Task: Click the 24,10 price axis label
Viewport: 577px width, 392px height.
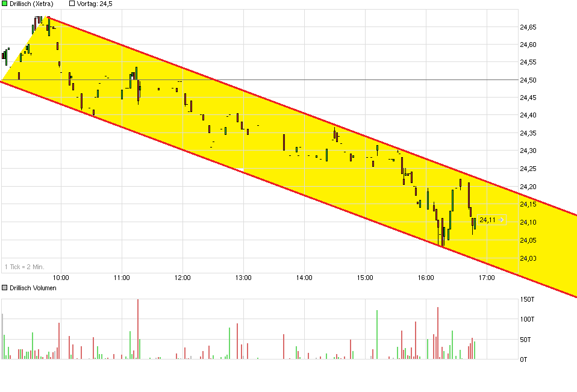Action: (x=528, y=222)
